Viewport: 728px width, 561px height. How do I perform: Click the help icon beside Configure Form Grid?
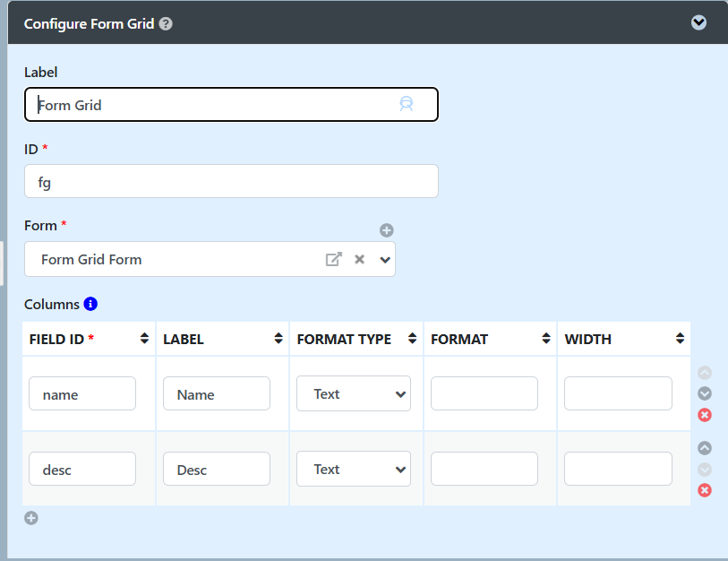pyautogui.click(x=166, y=23)
